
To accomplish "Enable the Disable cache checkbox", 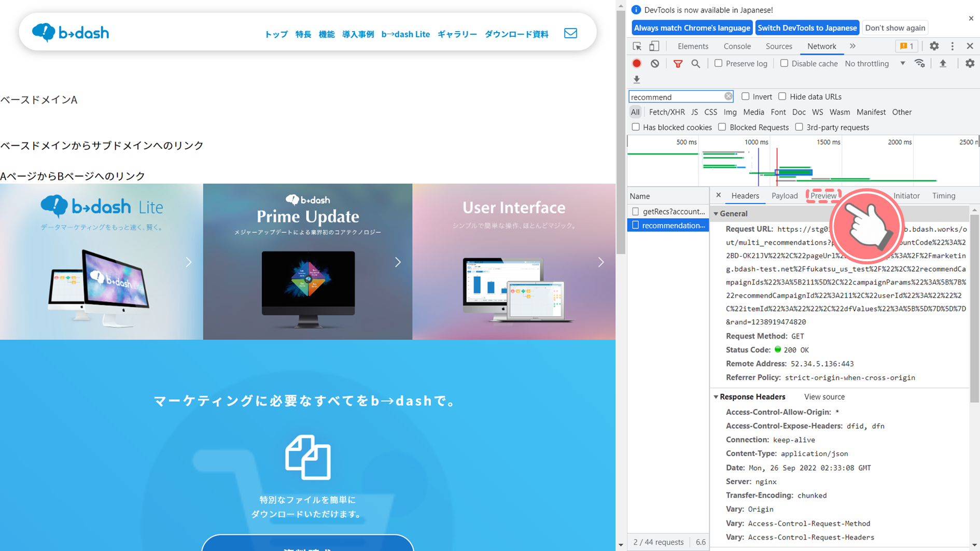I will (784, 63).
